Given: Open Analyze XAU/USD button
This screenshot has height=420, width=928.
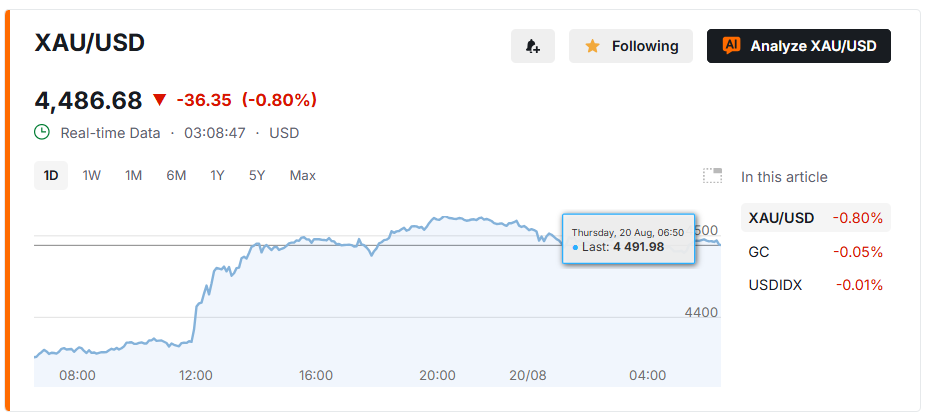Looking at the screenshot, I should [x=798, y=46].
